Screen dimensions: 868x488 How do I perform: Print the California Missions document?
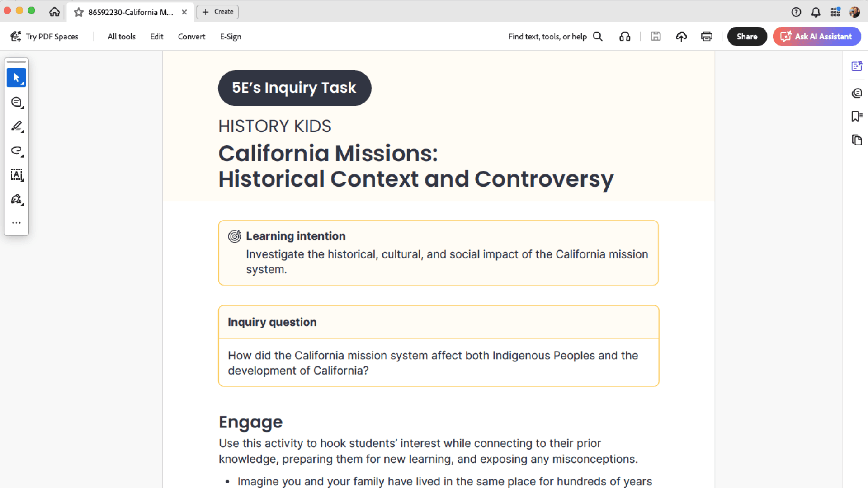pyautogui.click(x=706, y=36)
